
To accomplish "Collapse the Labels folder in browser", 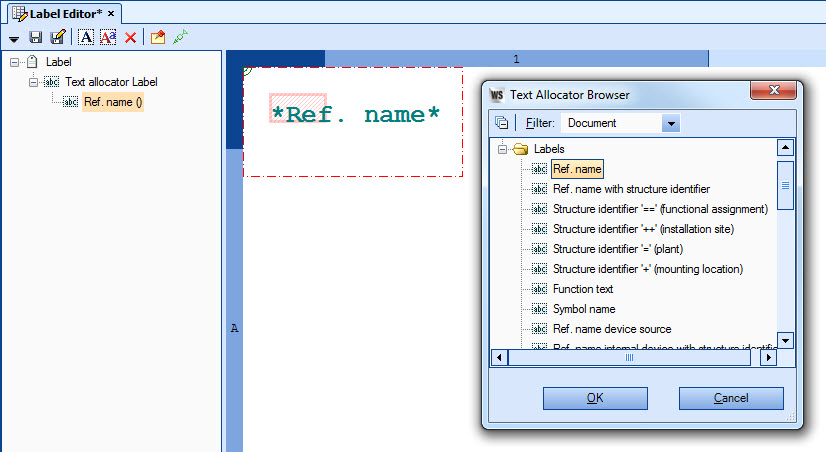I will click(x=502, y=149).
